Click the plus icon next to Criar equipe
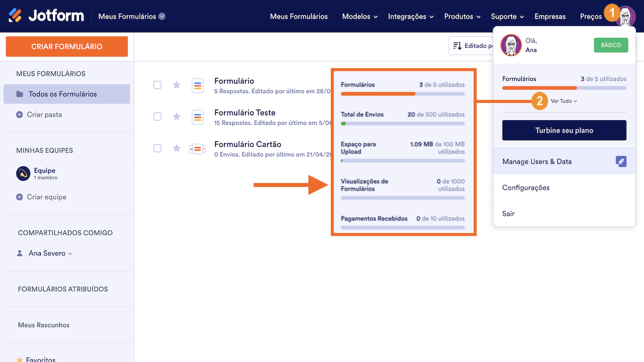Image resolution: width=644 pixels, height=362 pixels. click(x=20, y=197)
